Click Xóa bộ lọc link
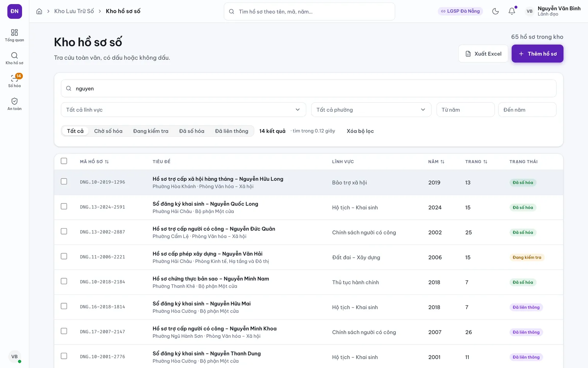588x368 pixels. (x=360, y=131)
